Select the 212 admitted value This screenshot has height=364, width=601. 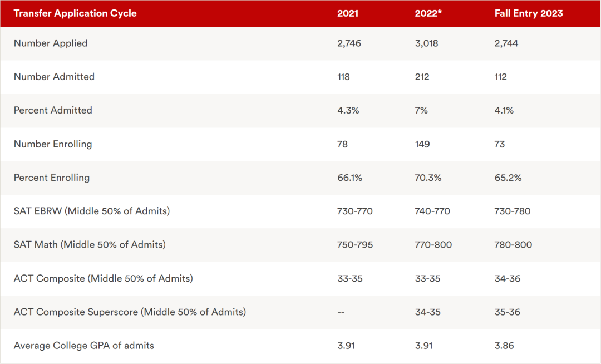tap(422, 77)
